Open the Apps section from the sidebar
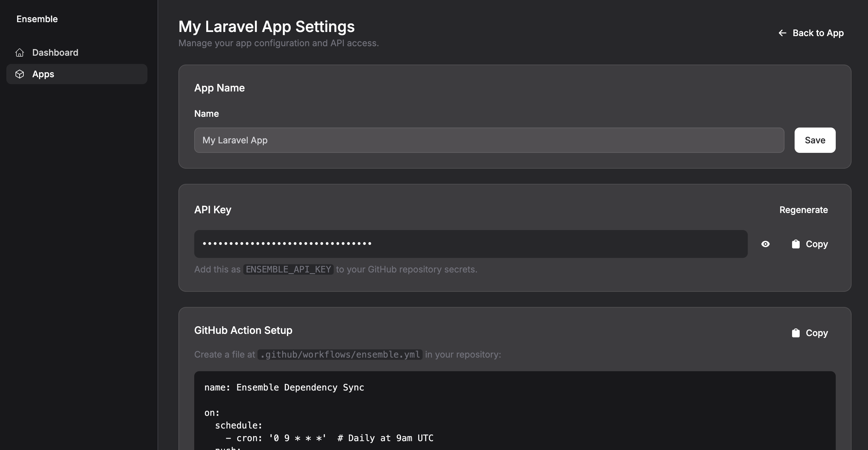868x450 pixels. [43, 74]
